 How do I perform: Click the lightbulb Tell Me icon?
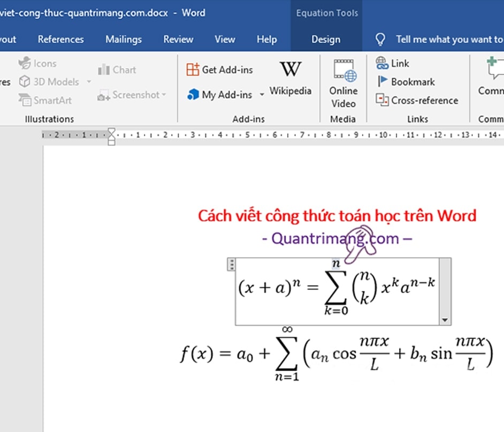pyautogui.click(x=380, y=40)
